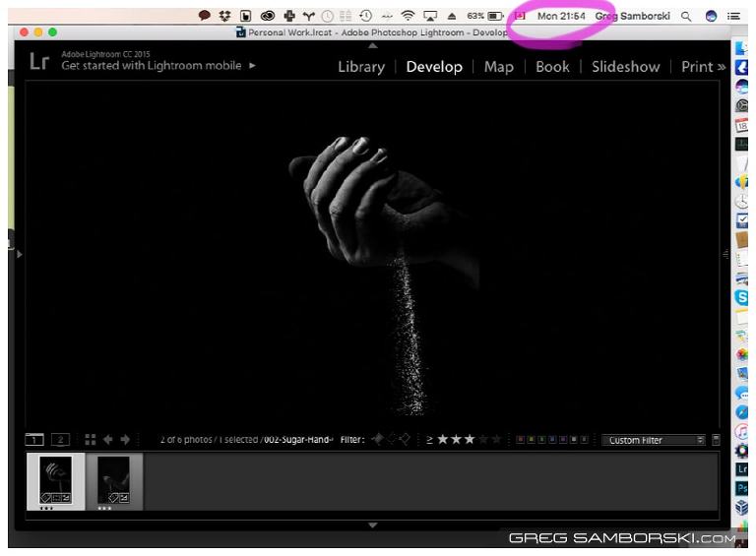Open the grid view icon in filmstrip
Image resolution: width=756 pixels, height=556 pixels.
[91, 440]
